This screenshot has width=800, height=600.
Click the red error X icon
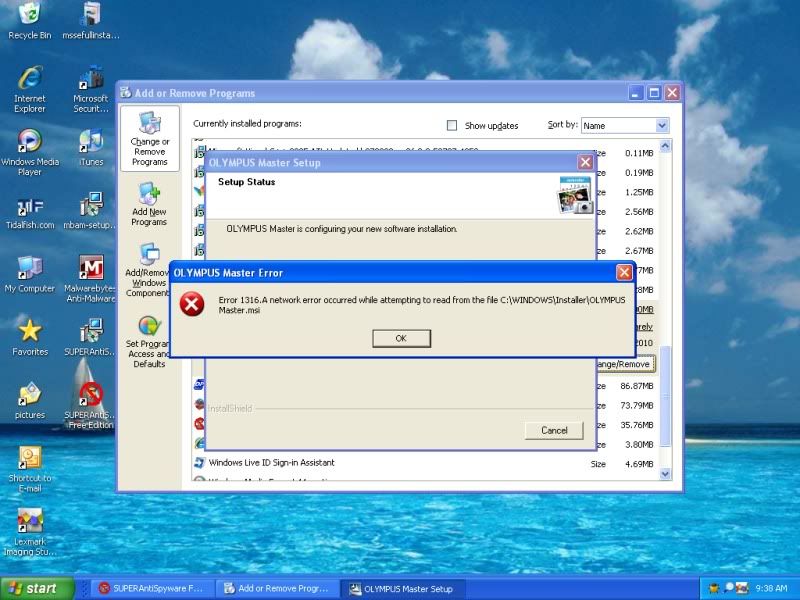pos(192,305)
